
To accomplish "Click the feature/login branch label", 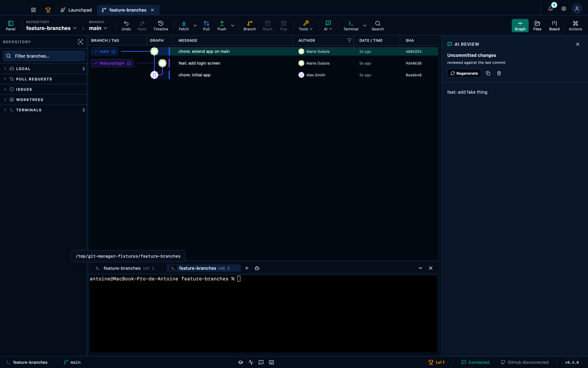I will 112,63.
